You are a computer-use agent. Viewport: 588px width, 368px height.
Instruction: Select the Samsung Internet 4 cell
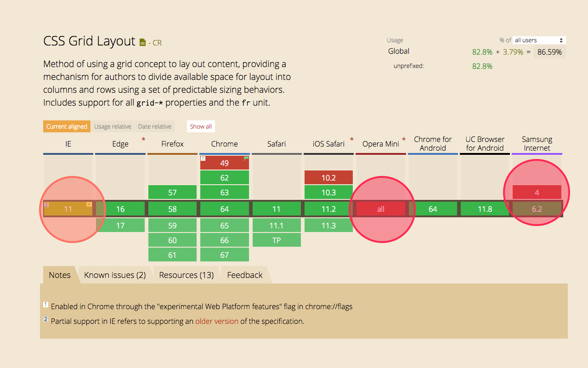[x=537, y=192]
